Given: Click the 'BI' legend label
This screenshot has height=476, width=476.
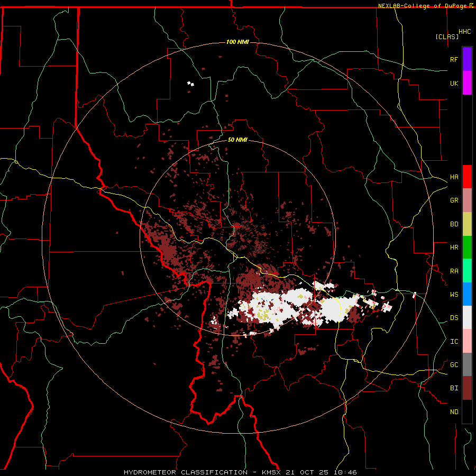Looking at the screenshot, I should pyautogui.click(x=454, y=388).
